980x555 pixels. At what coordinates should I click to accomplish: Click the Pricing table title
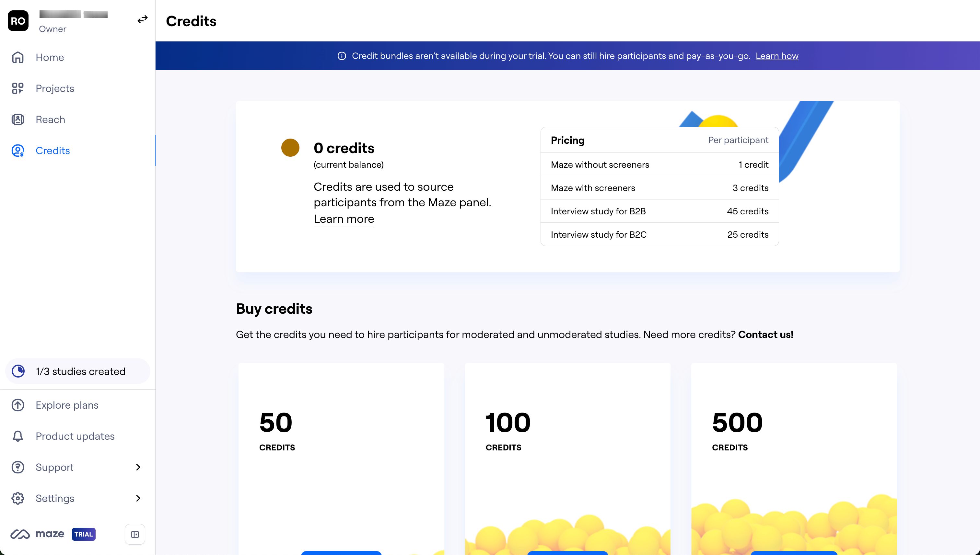[567, 140]
